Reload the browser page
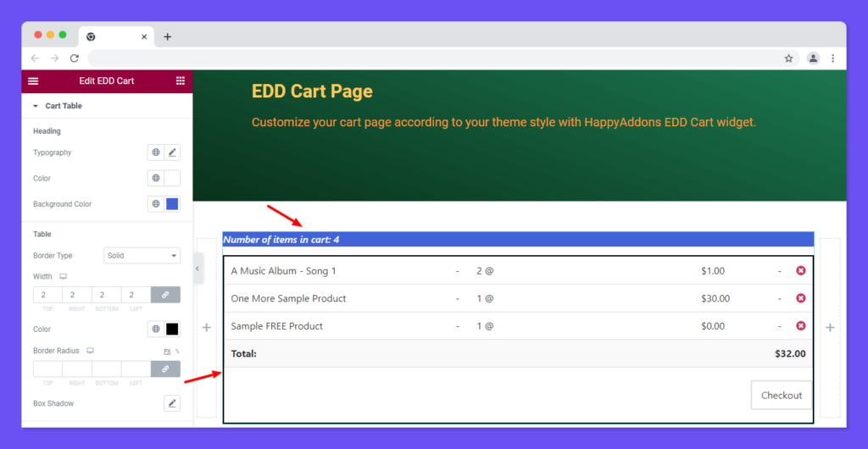Viewport: 868px width, 449px height. (75, 58)
